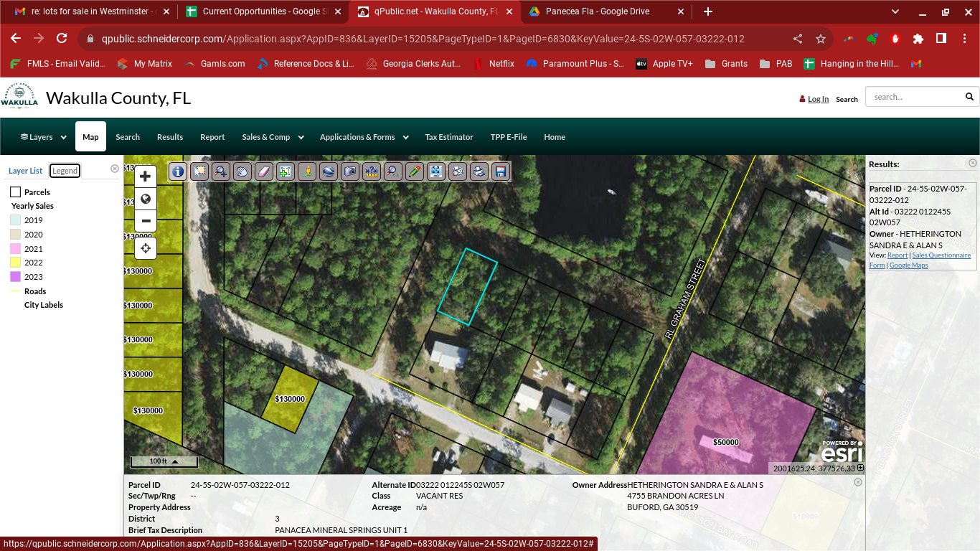Select the Identify info tool
980x551 pixels.
(178, 171)
